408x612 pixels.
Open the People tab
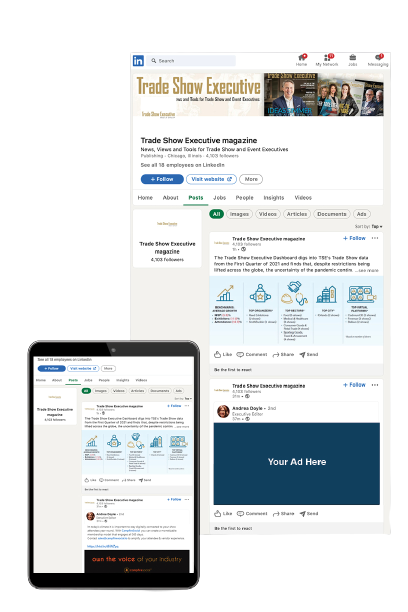click(244, 198)
